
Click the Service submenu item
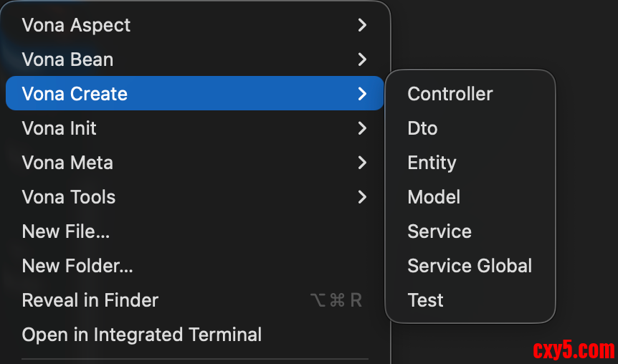439,231
